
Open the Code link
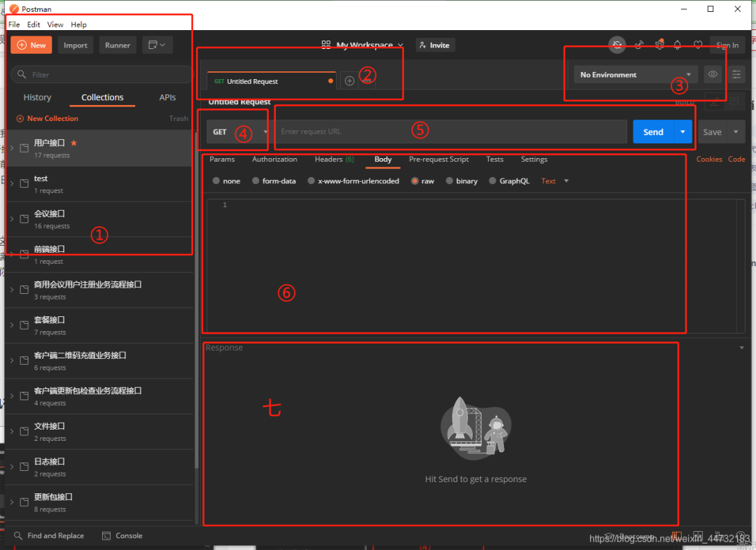[736, 159]
